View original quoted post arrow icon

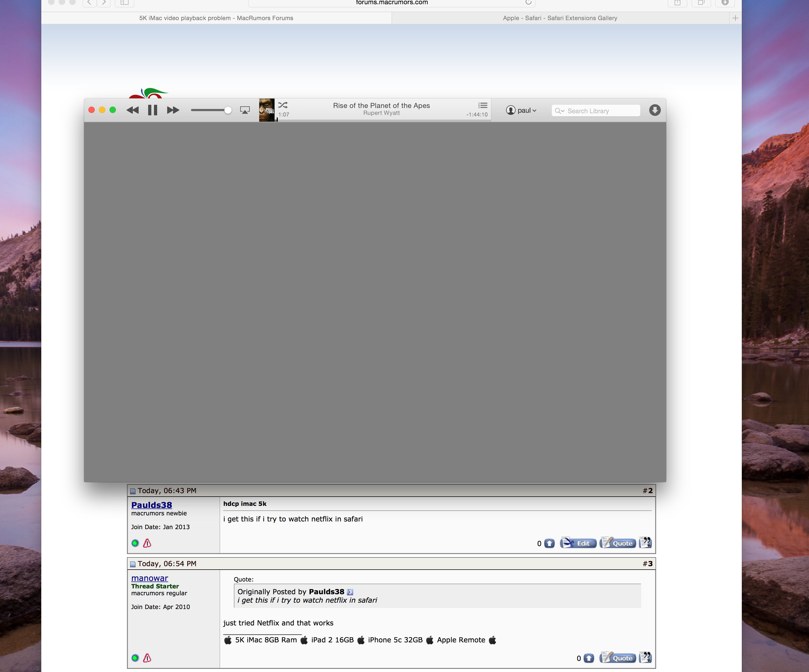click(x=350, y=592)
